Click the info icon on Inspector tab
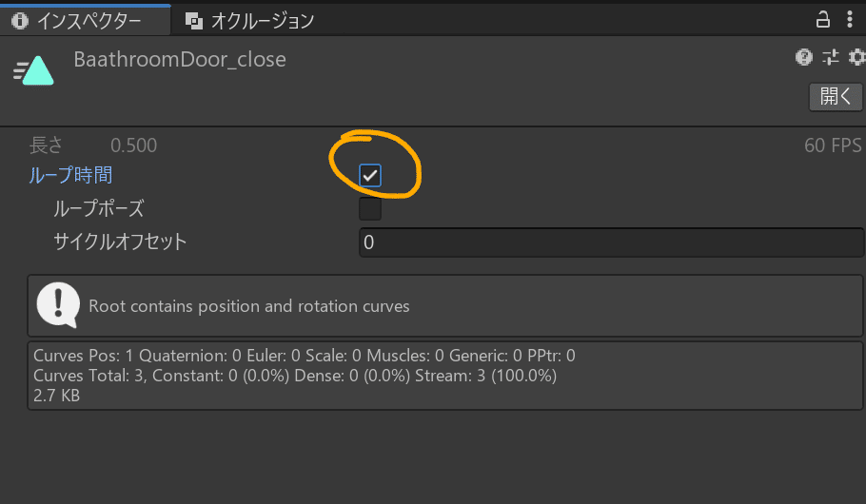The image size is (866, 504). (19, 19)
